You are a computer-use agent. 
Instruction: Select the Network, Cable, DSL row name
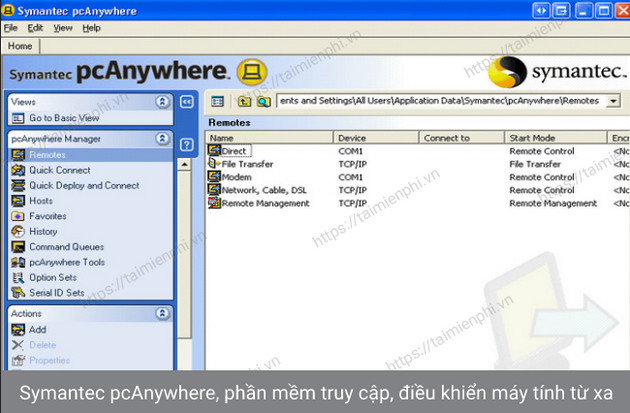click(264, 190)
